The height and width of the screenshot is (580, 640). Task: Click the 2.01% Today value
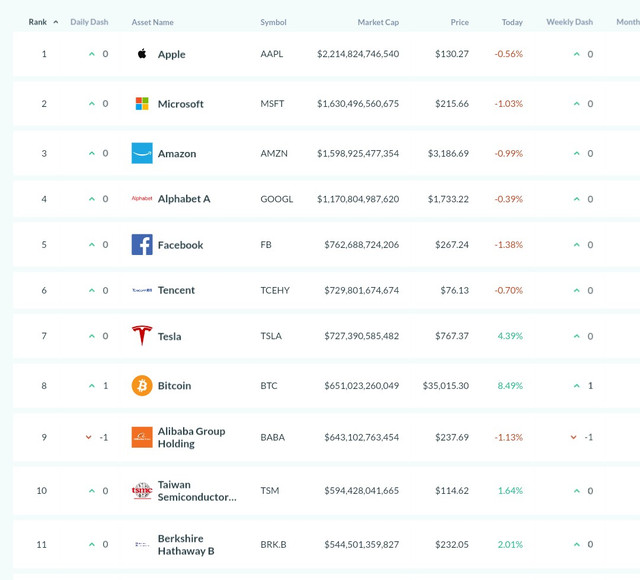[x=510, y=544]
